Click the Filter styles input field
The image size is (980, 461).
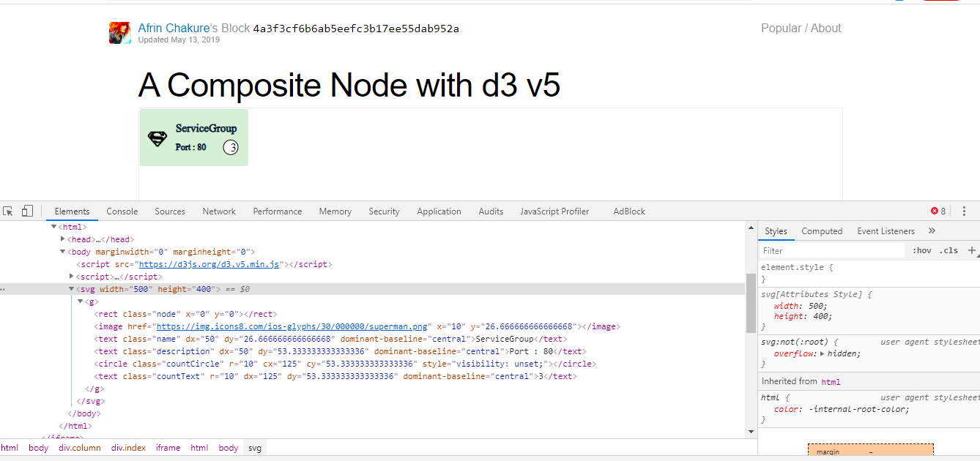point(832,250)
